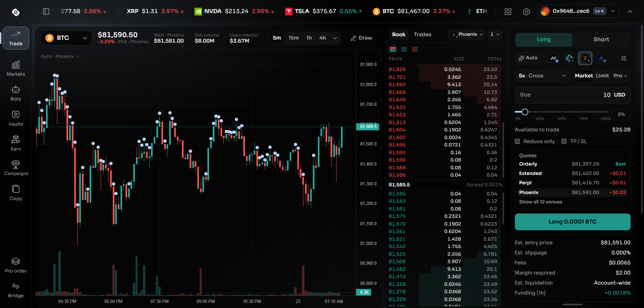The height and width of the screenshot is (308, 644).
Task: Open order routing settings sliders icon
Action: 624,58
